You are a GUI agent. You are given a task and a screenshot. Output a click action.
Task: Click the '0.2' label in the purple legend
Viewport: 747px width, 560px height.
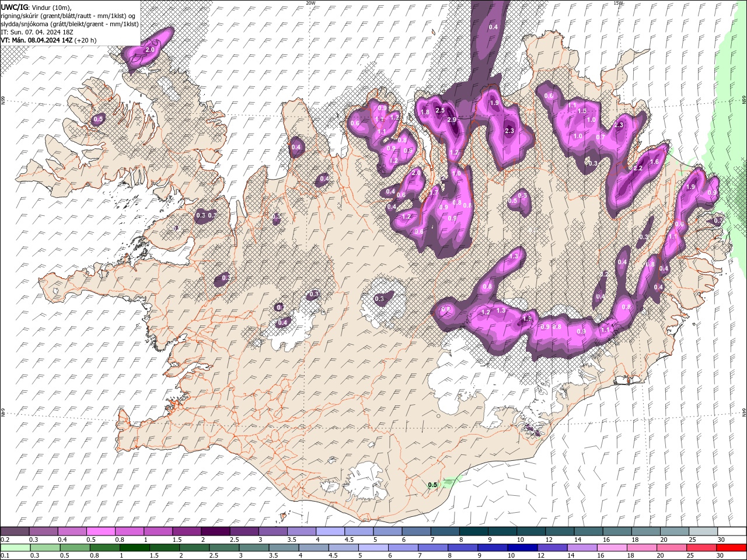pyautogui.click(x=5, y=540)
